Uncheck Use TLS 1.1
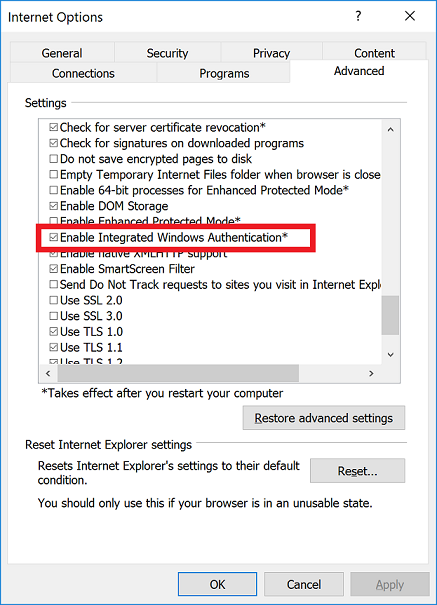 (54, 347)
